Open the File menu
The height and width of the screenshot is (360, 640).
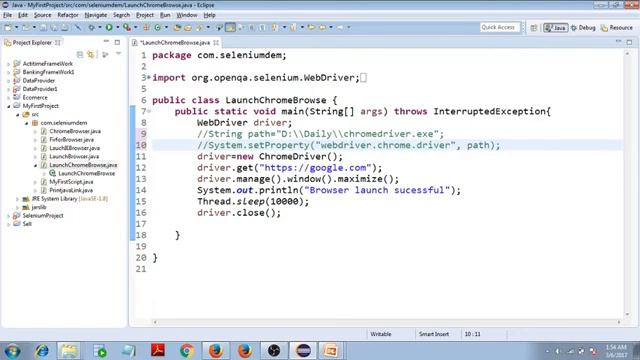tap(7, 15)
